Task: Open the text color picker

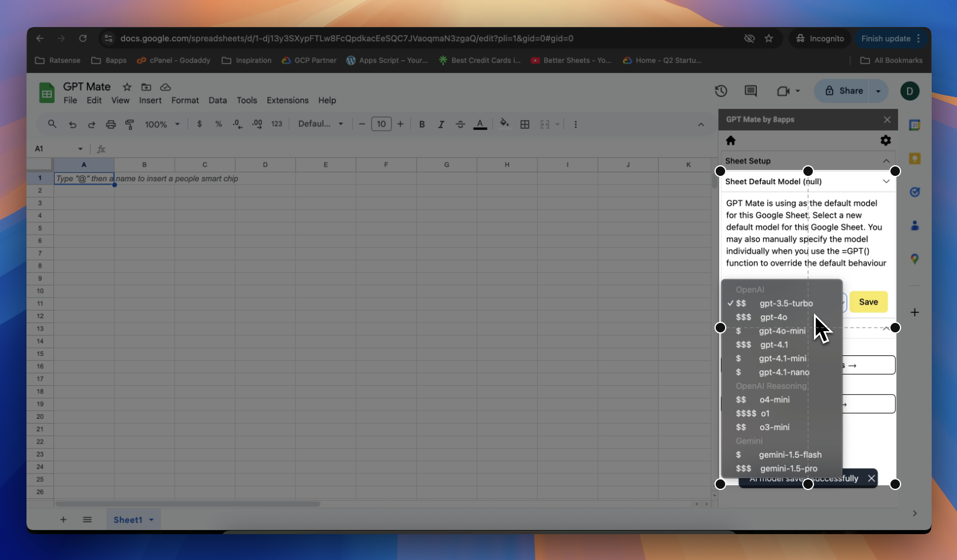Action: (480, 124)
